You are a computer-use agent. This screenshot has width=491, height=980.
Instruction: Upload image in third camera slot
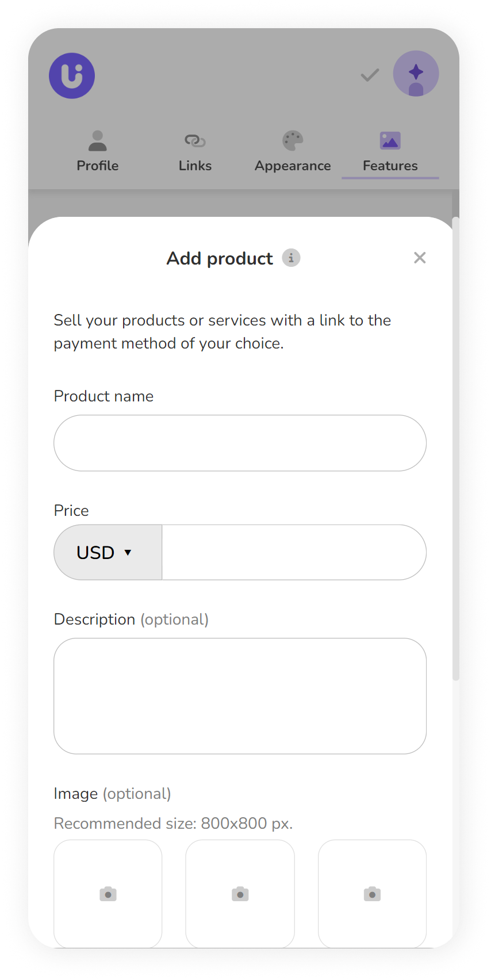[372, 894]
